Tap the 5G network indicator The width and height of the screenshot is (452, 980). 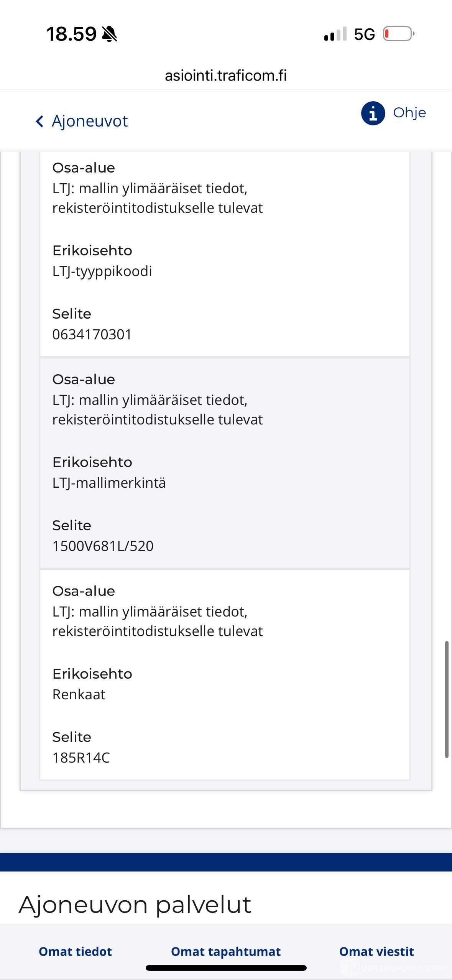pyautogui.click(x=364, y=34)
